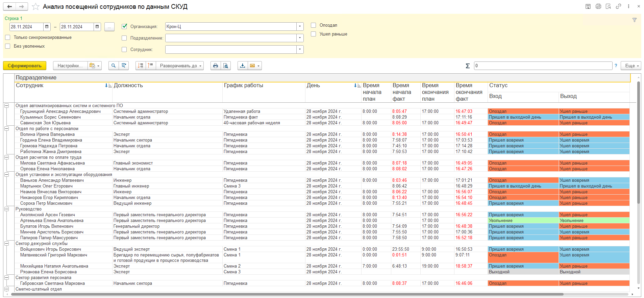Click the find next icon

click(x=124, y=66)
